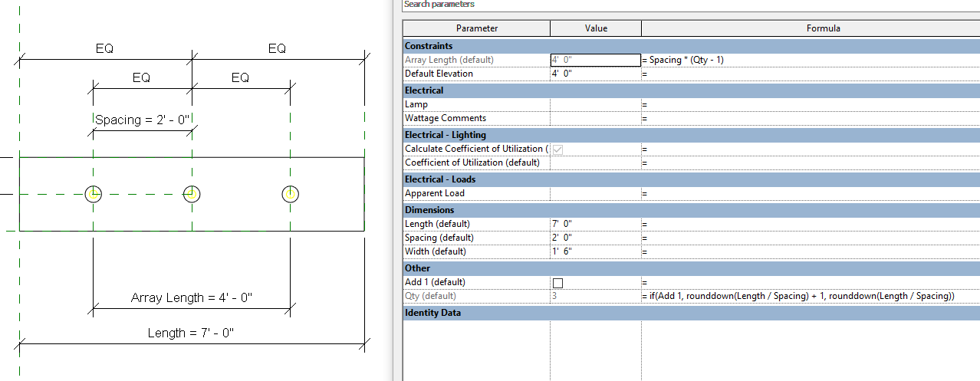Edit the Length value cell

click(x=595, y=224)
